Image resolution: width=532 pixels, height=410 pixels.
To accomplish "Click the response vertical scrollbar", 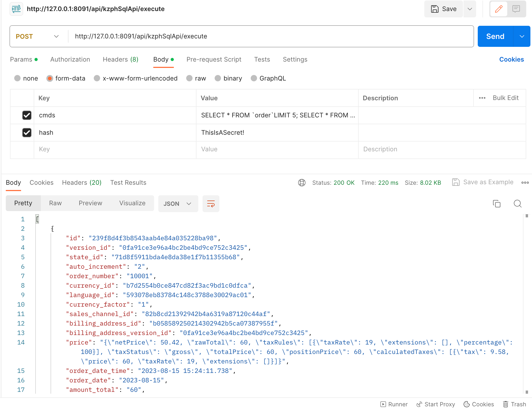I will 527,304.
